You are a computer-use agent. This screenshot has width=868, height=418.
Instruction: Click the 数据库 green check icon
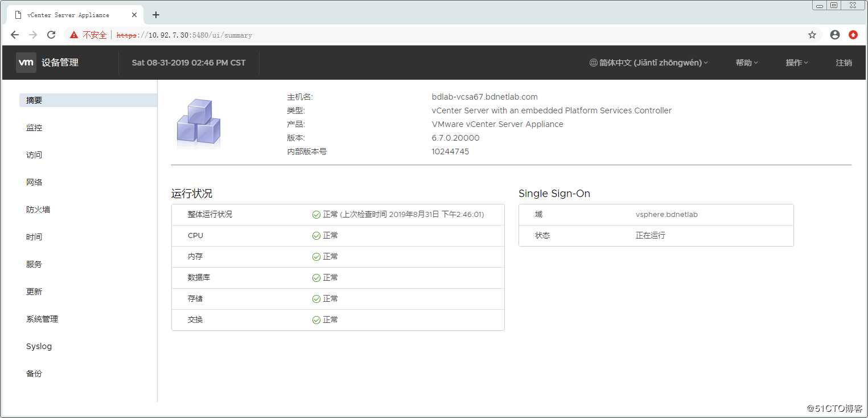point(316,278)
